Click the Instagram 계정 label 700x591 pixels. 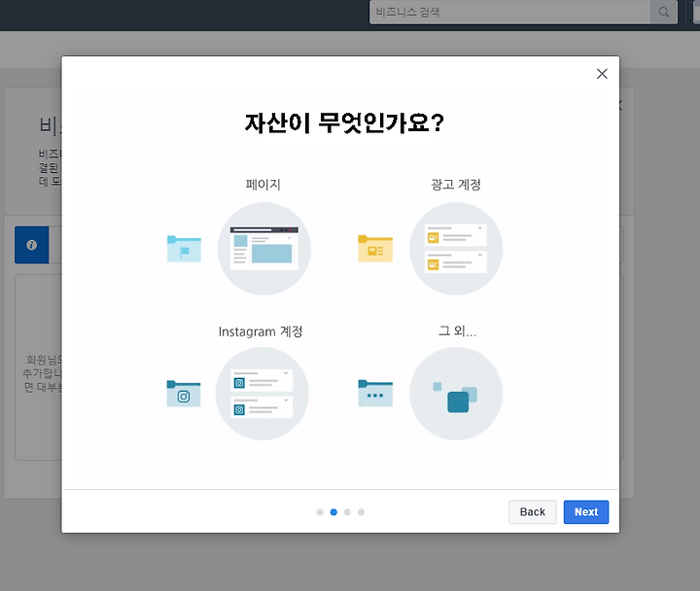click(261, 331)
